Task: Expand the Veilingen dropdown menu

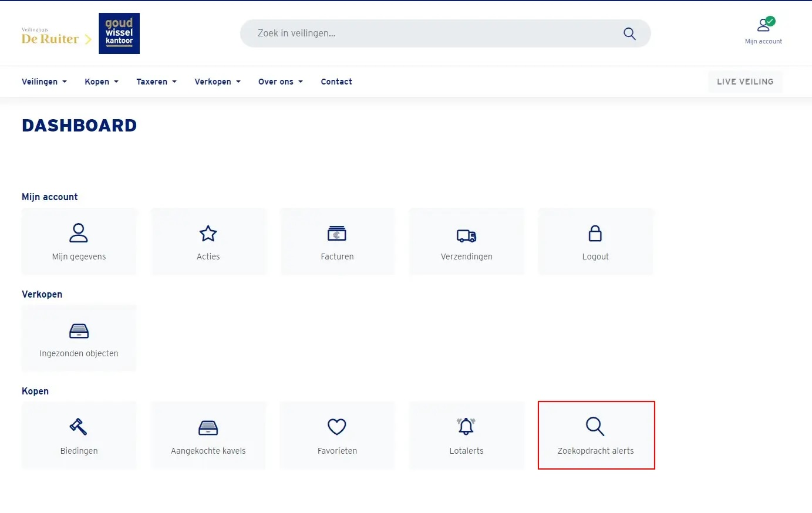Action: [x=44, y=82]
